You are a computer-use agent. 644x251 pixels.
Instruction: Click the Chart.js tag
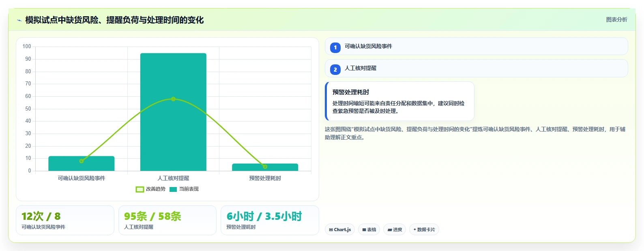(340, 230)
